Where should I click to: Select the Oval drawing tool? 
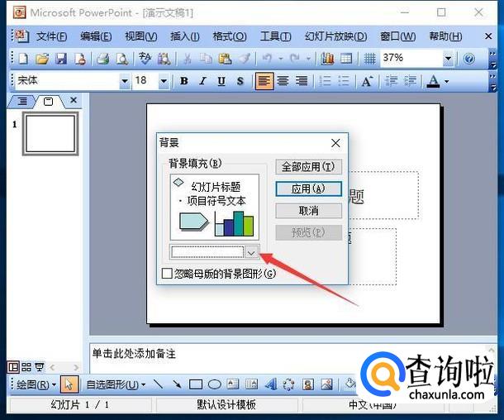[x=214, y=384]
